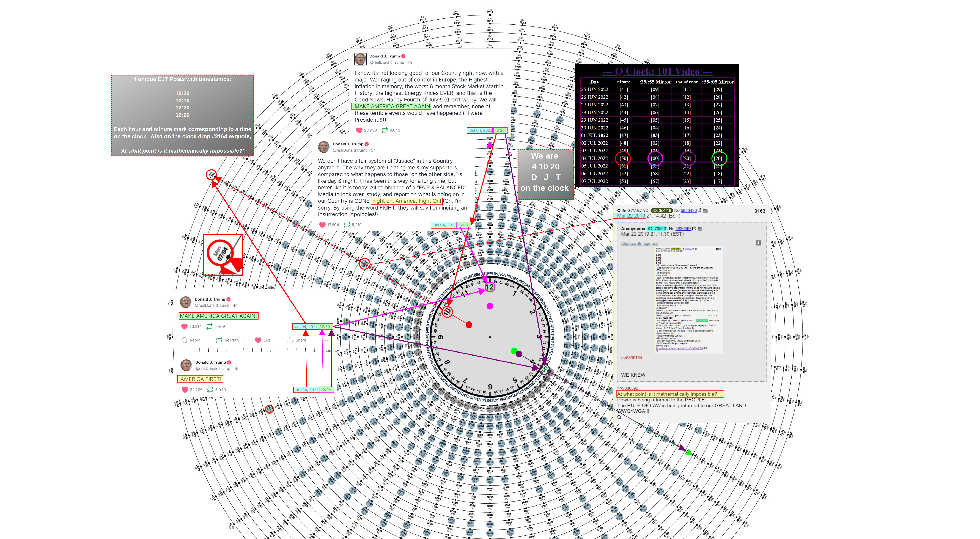Click the heart icon beside 28,930 likes
Image resolution: width=980 pixels, height=539 pixels.
pos(359,130)
